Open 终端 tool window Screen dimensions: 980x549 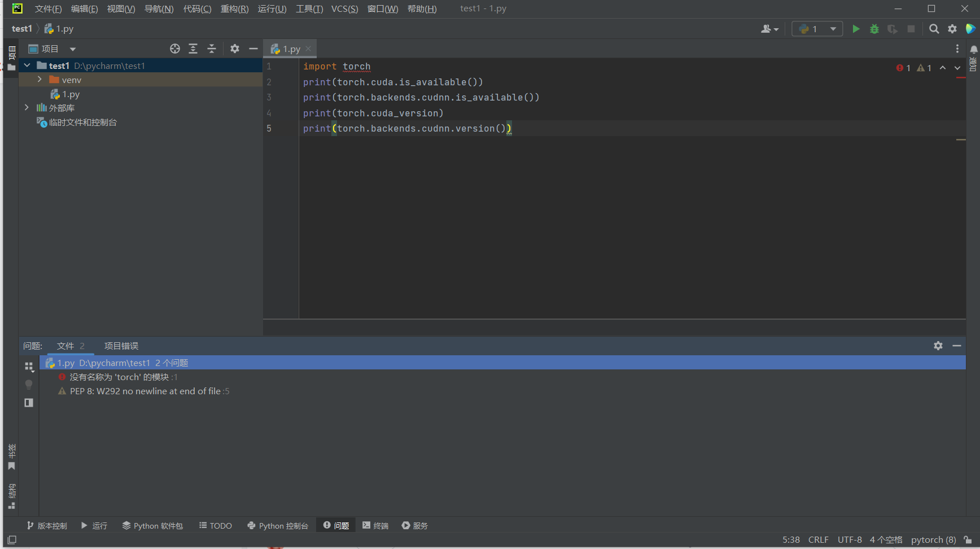(375, 525)
